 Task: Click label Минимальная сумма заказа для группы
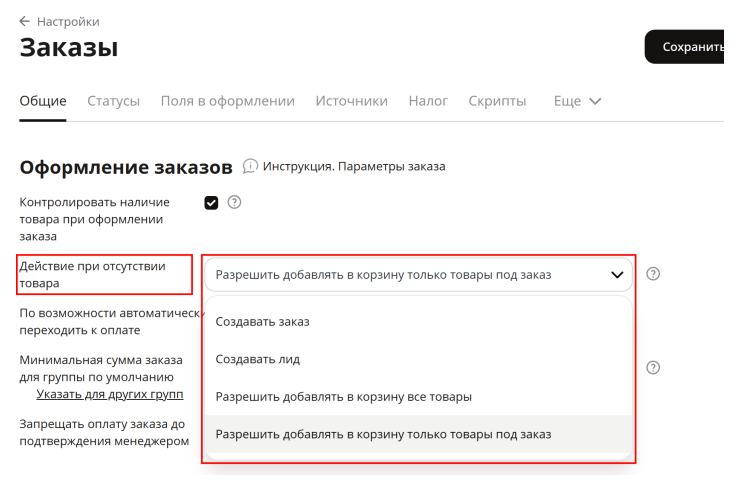click(x=101, y=369)
